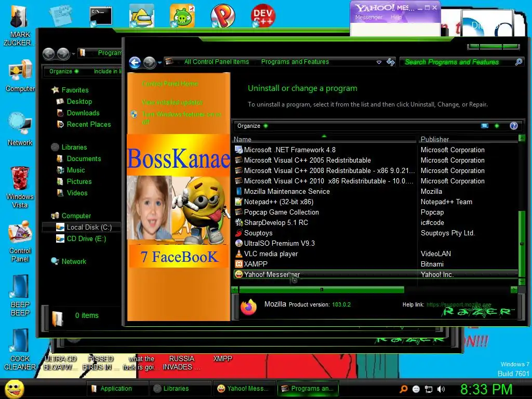Click the vertical scrollbar of program list

tap(522, 244)
